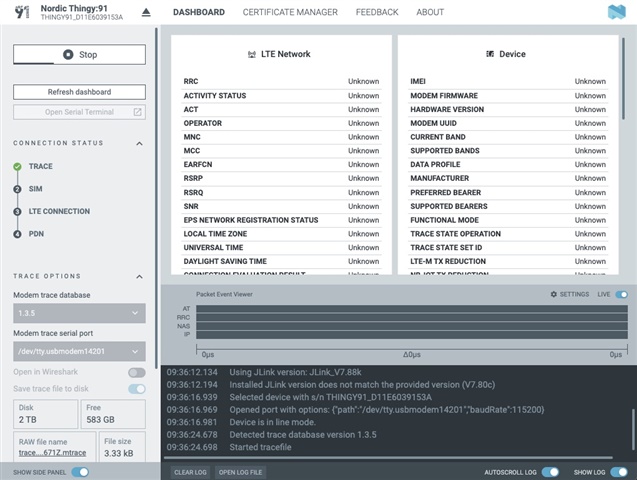Toggle Save trace file to disk
Image resolution: width=637 pixels, height=480 pixels.
[136, 389]
